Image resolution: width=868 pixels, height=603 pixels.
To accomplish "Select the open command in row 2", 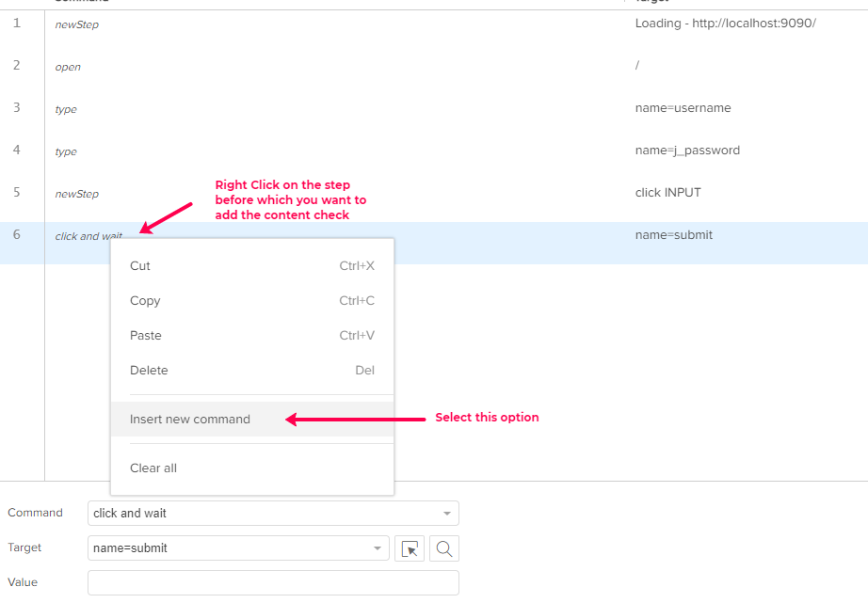I will click(x=68, y=67).
